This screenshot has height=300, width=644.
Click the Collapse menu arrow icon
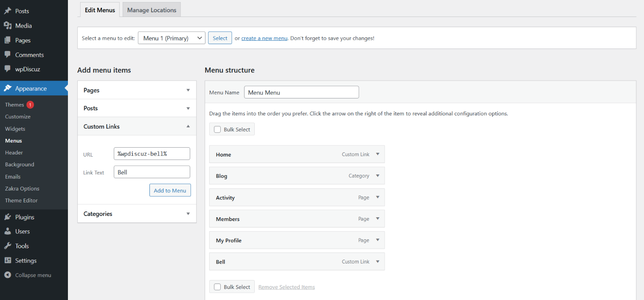pyautogui.click(x=8, y=275)
